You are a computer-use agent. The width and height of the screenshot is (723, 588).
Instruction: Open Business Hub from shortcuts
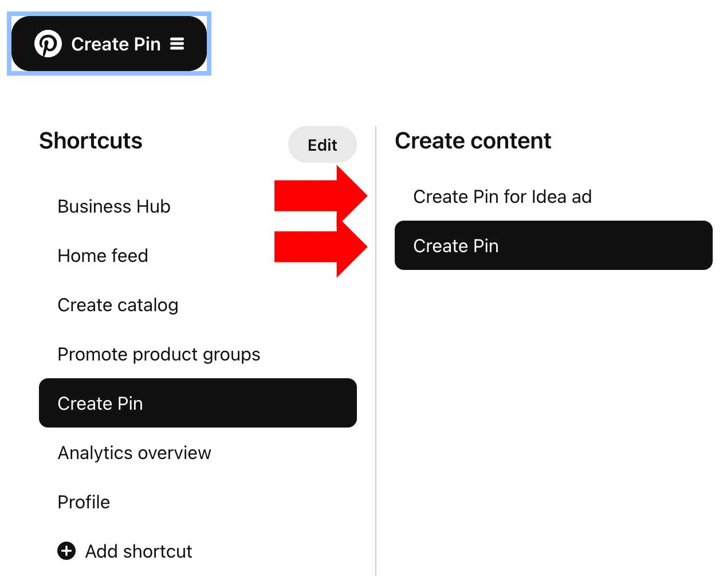click(113, 206)
